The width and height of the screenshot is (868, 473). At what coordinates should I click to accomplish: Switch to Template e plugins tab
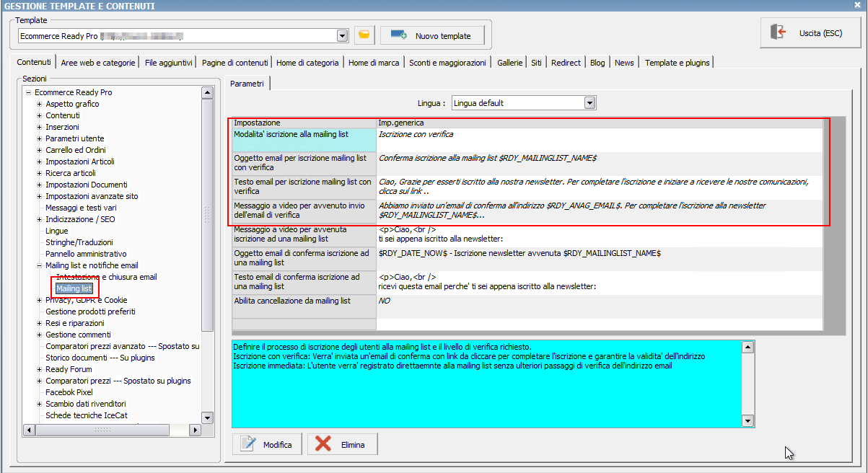[x=678, y=63]
